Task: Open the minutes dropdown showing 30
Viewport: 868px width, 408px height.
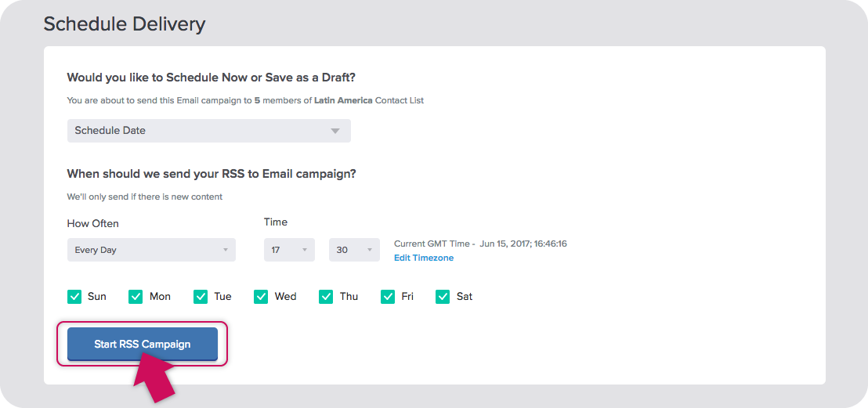Action: pyautogui.click(x=354, y=250)
